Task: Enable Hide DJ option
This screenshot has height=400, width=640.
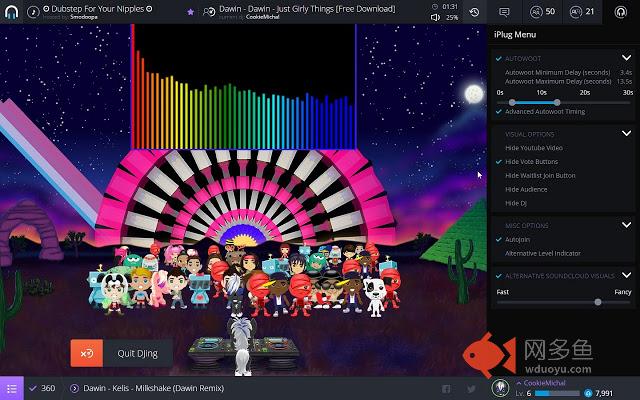Action: (516, 203)
